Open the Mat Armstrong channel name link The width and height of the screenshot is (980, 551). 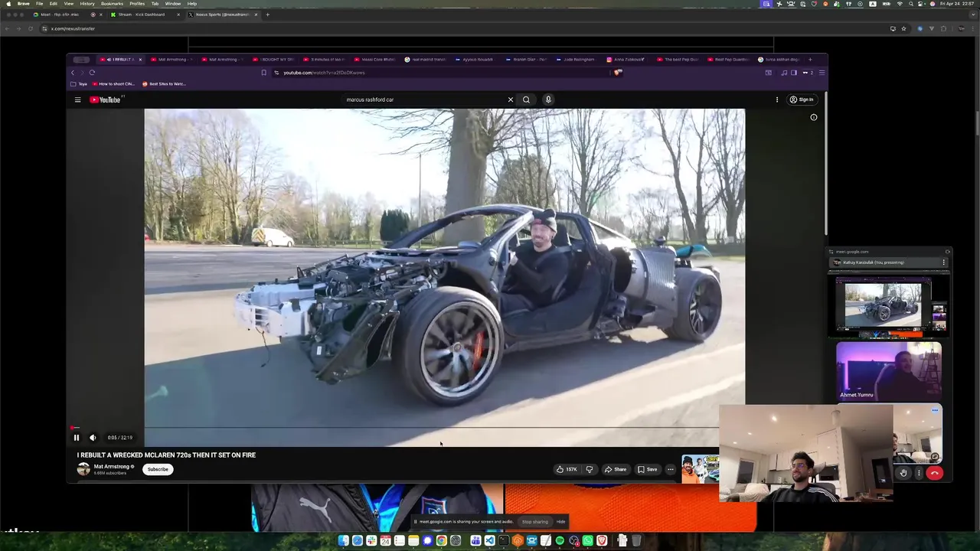coord(112,466)
